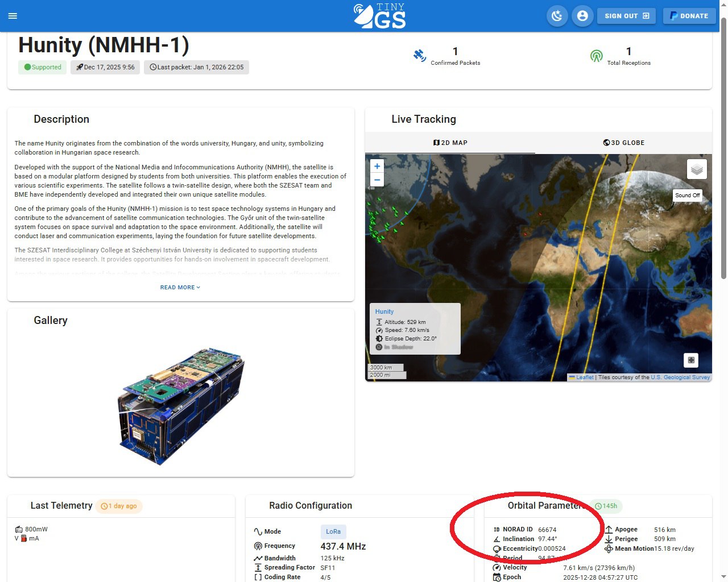Click the SIGN OUT button
The image size is (728, 582).
[626, 16]
